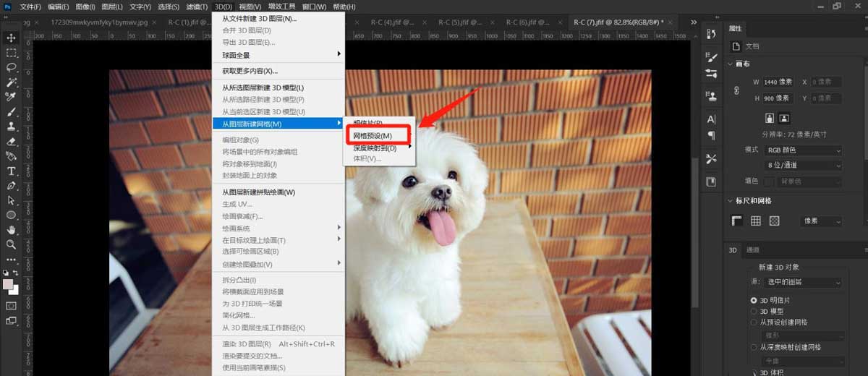Image resolution: width=868 pixels, height=376 pixels.
Task: Select the Brush tool
Action: tap(12, 112)
